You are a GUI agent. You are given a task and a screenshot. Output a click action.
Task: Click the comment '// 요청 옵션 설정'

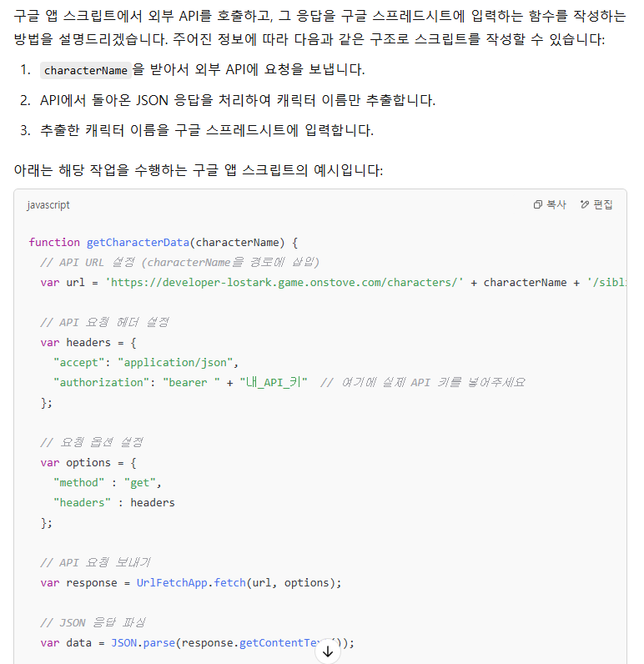(x=92, y=442)
